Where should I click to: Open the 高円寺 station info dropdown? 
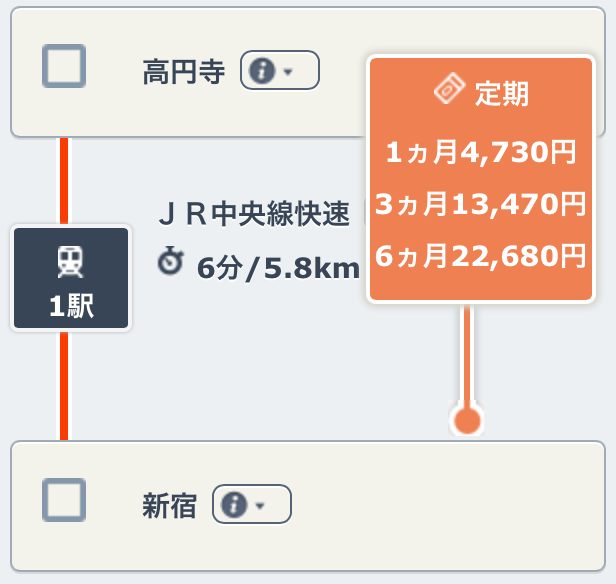click(x=279, y=71)
